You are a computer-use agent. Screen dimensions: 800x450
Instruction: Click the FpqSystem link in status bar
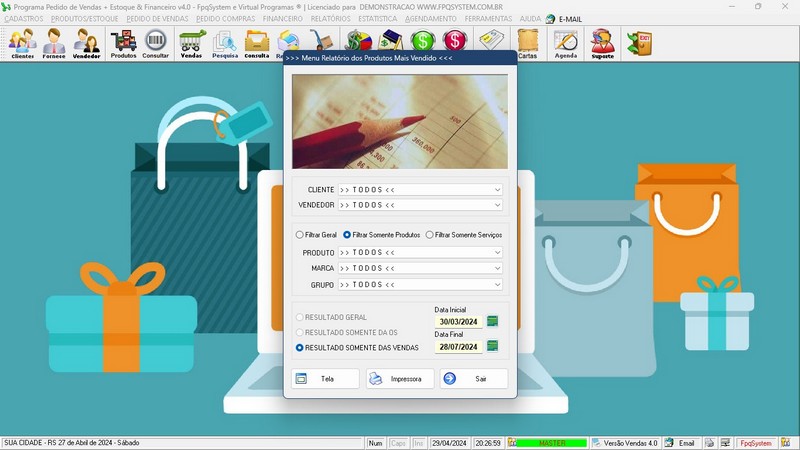click(x=756, y=443)
